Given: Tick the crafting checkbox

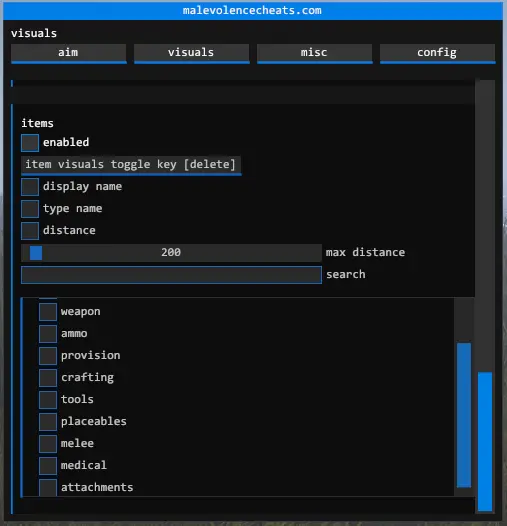Looking at the screenshot, I should click(x=48, y=378).
